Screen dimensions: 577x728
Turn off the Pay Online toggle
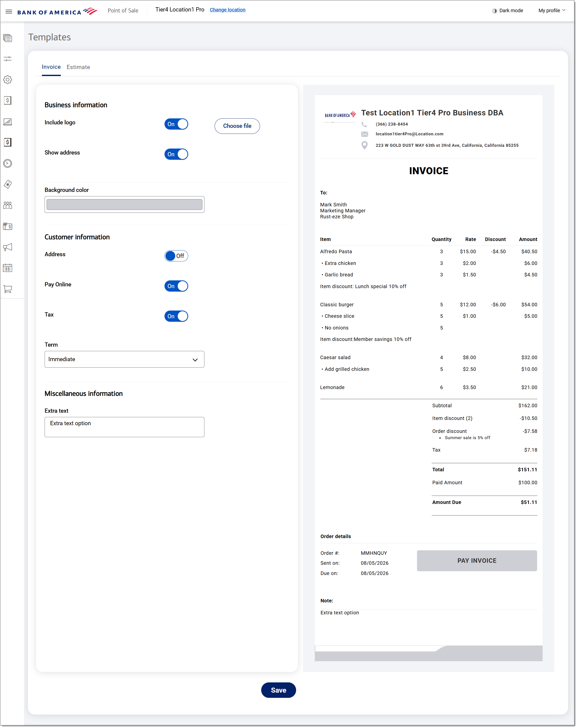click(x=176, y=286)
